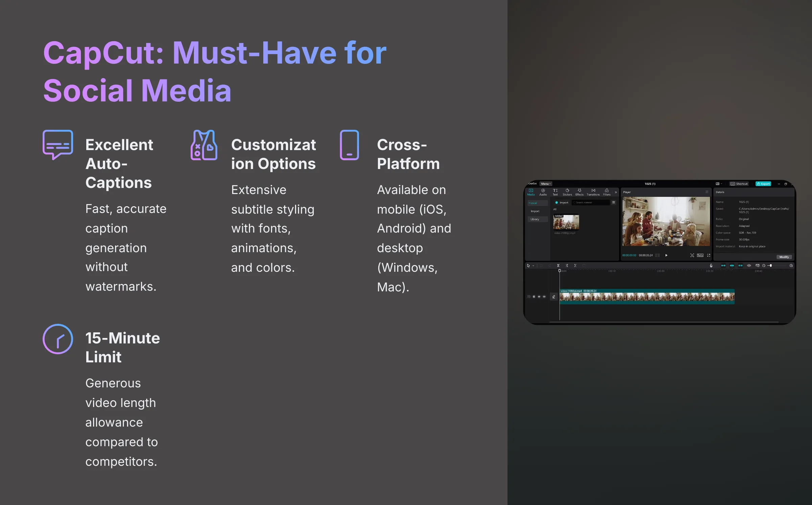
Task: Click the '30.00fps' frame rate value
Action: click(744, 240)
